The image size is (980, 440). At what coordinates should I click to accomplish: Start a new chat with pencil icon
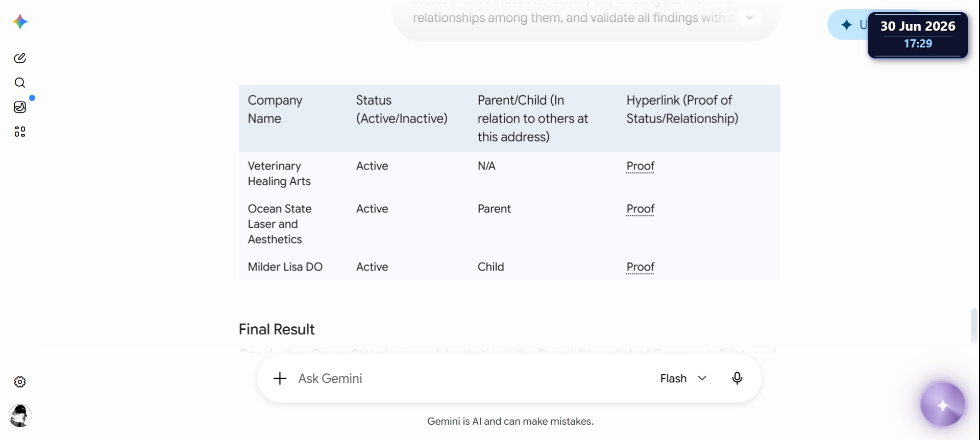point(20,58)
